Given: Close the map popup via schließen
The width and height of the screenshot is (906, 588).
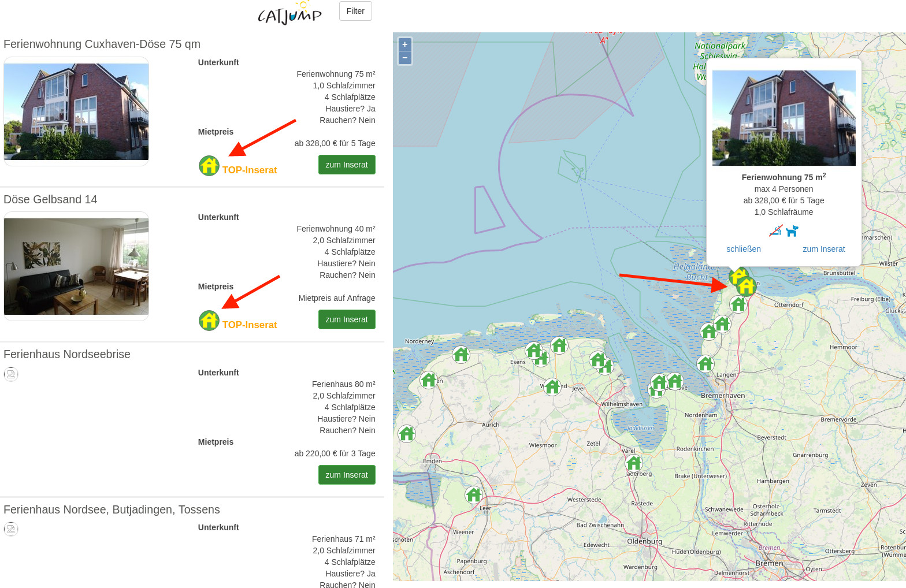Looking at the screenshot, I should pyautogui.click(x=743, y=249).
